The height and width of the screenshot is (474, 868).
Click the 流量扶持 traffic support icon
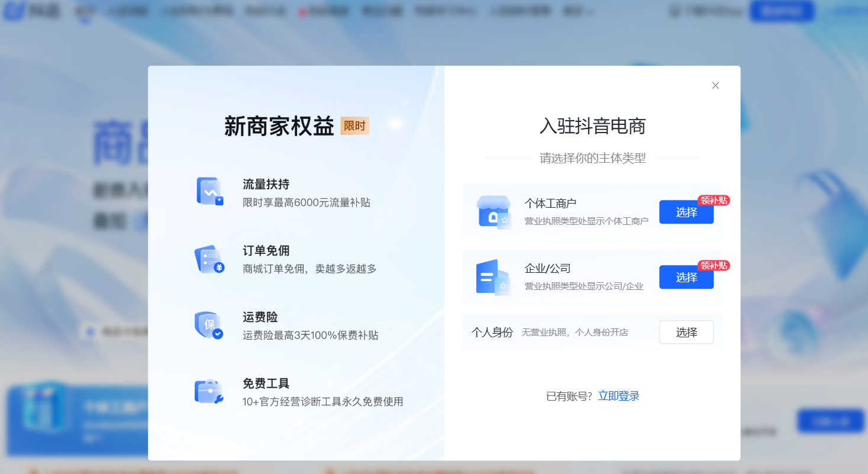[x=209, y=191]
